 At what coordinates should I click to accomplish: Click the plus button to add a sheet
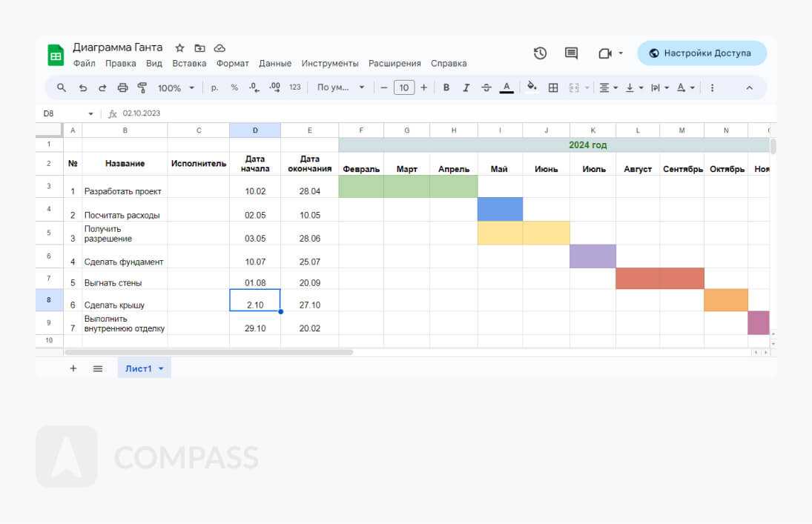tap(73, 368)
